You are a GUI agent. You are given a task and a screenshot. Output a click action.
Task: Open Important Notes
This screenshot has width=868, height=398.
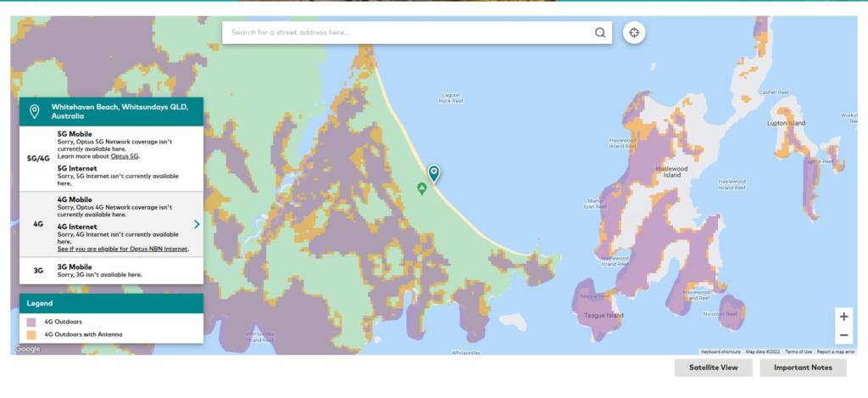[803, 367]
